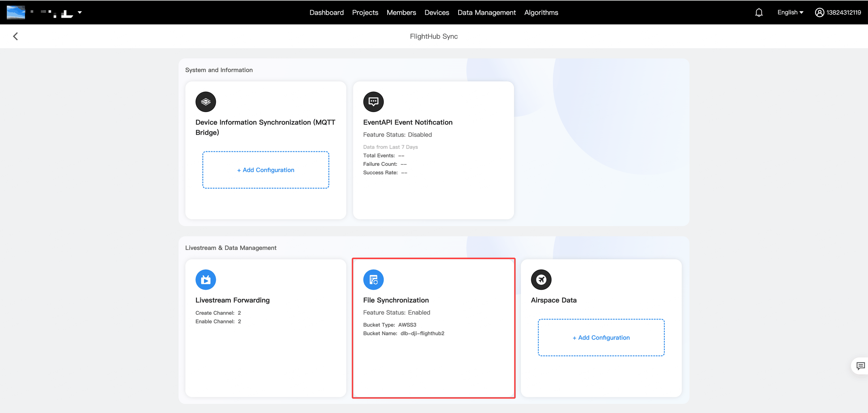Expand the organization switcher dropdown arrow
The width and height of the screenshot is (868, 413).
tap(80, 12)
